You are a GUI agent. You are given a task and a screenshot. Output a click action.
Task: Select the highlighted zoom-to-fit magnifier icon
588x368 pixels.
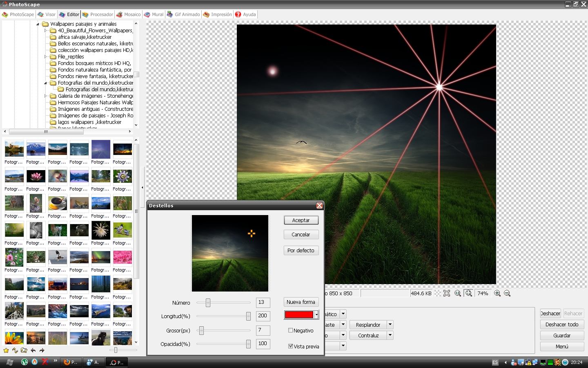tap(469, 293)
